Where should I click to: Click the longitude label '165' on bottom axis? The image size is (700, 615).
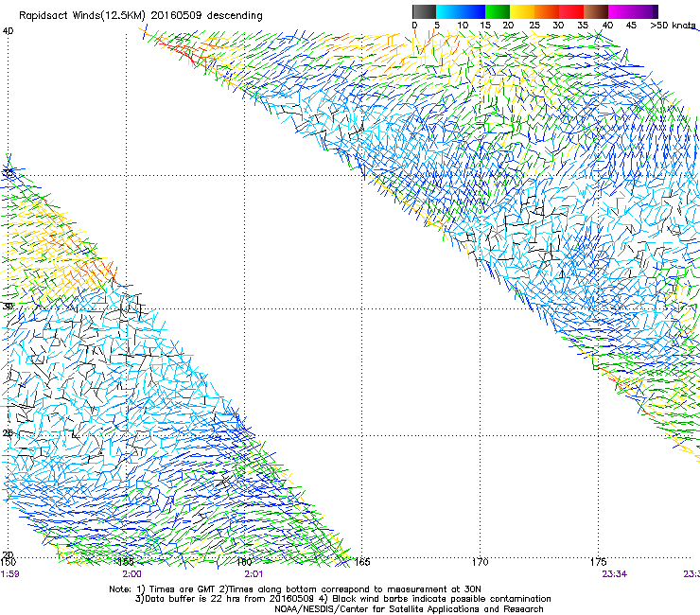[x=362, y=562]
